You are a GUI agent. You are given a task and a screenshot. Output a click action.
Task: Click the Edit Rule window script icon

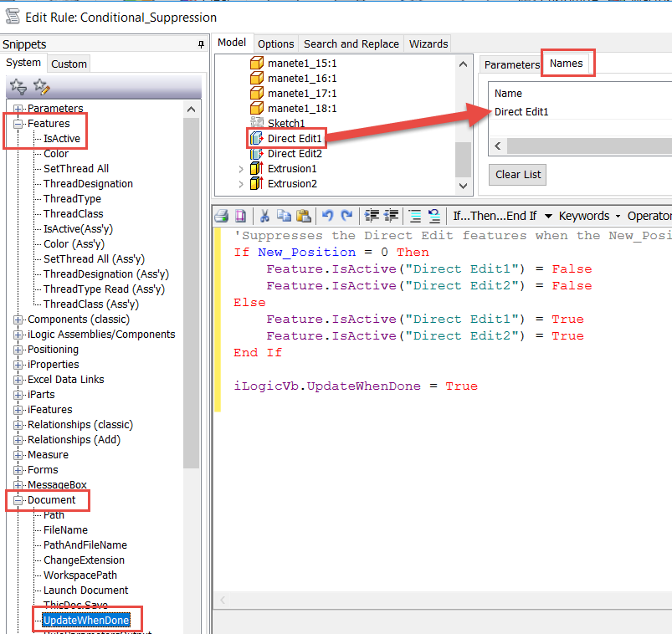tap(13, 16)
